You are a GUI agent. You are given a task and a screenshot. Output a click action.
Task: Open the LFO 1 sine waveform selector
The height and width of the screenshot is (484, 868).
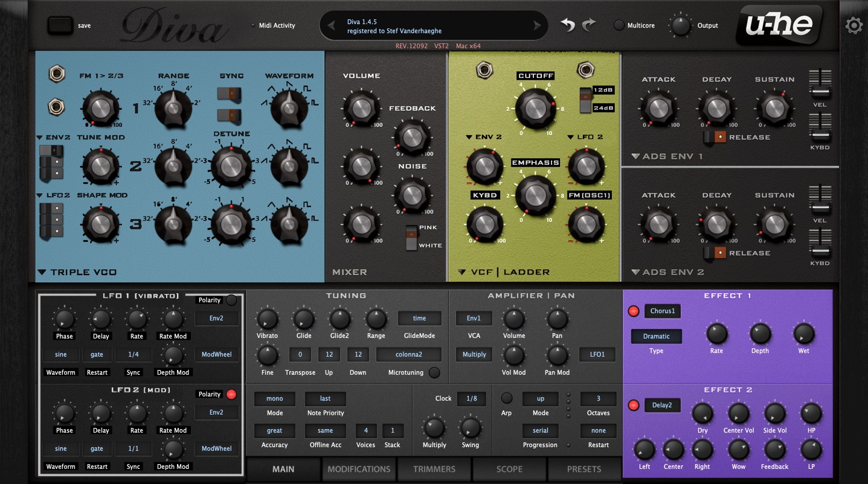point(61,354)
